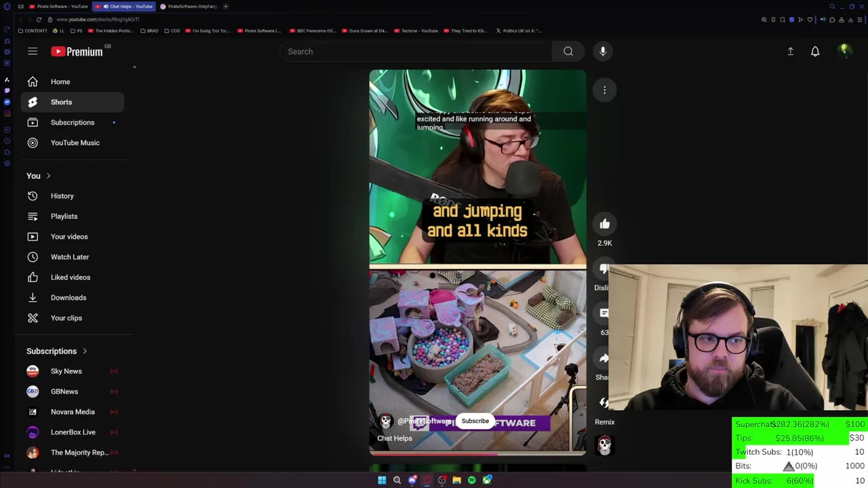
Task: Click the search magnifier button
Action: [x=568, y=52]
